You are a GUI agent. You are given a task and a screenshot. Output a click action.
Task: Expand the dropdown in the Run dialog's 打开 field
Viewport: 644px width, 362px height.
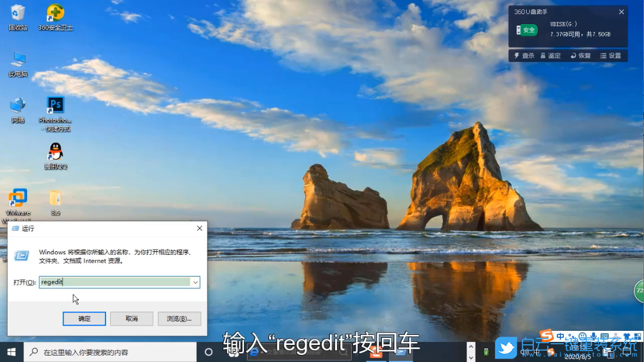[x=195, y=282]
